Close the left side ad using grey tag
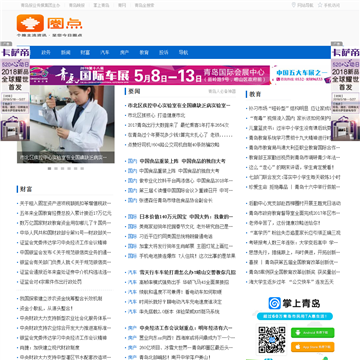Image resolution: width=360 pixels, height=360 pixels. click(6, 44)
